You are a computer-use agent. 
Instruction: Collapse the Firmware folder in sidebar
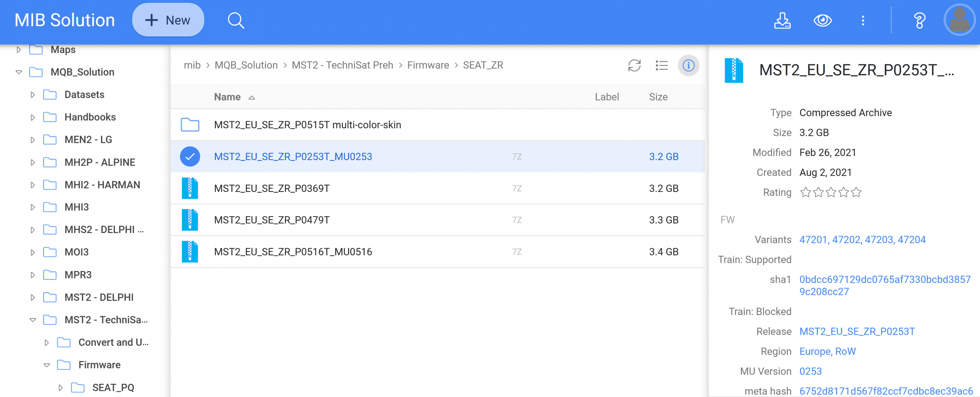47,365
